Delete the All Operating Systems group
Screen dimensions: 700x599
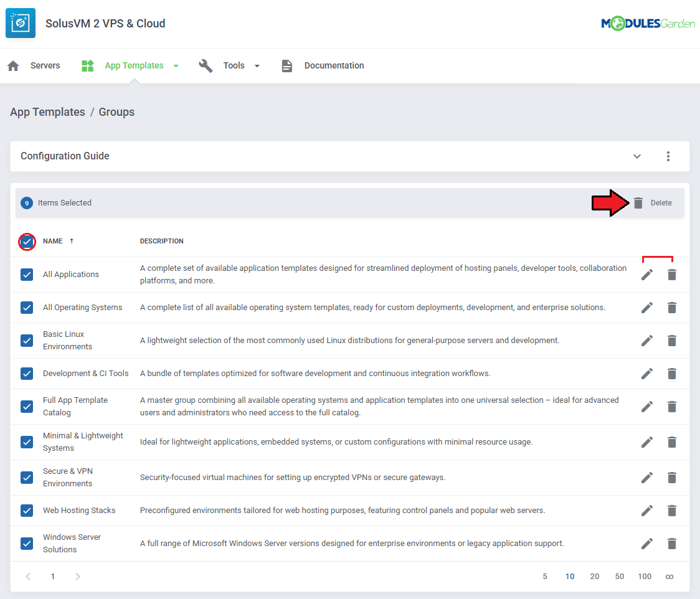pos(672,308)
